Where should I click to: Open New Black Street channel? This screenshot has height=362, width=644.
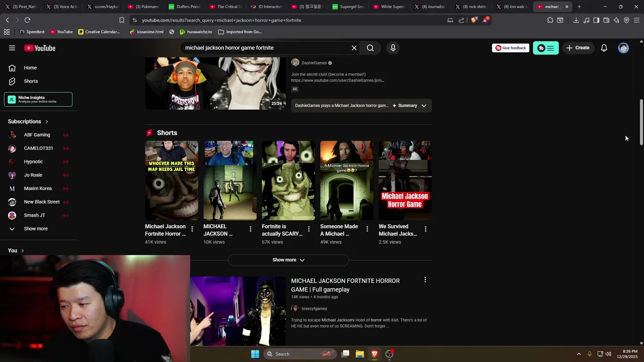pos(42,202)
